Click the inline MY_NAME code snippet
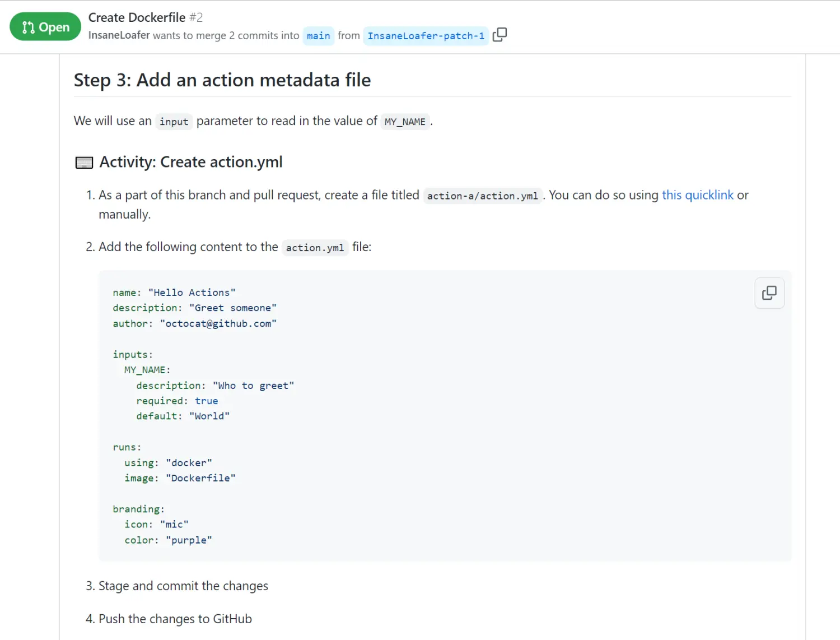Image resolution: width=840 pixels, height=640 pixels. [x=405, y=122]
